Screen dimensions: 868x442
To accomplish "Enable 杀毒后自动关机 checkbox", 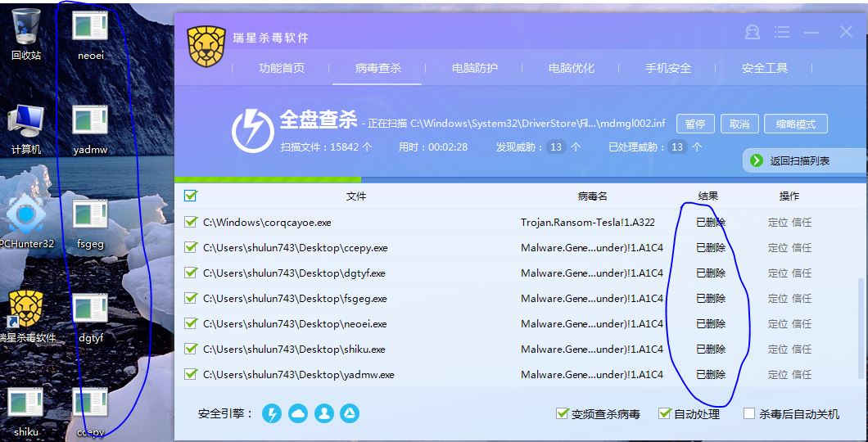I will point(749,414).
